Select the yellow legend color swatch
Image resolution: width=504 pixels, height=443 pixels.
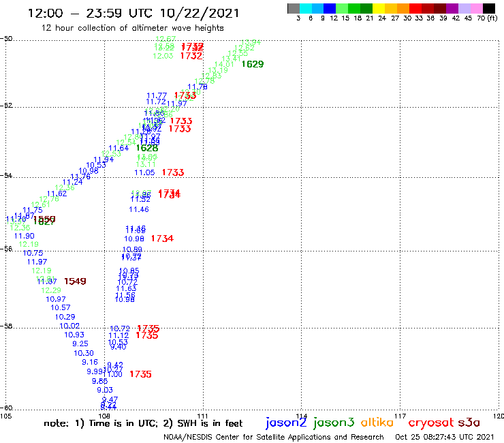(379, 8)
